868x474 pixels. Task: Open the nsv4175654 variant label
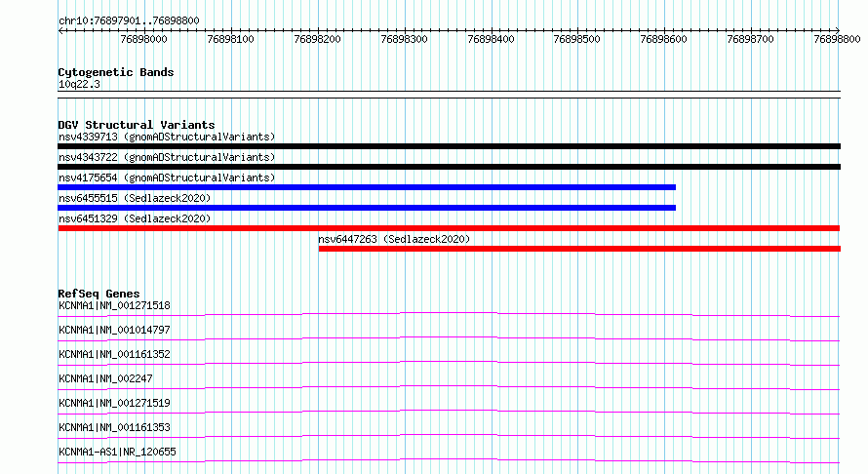click(x=167, y=178)
